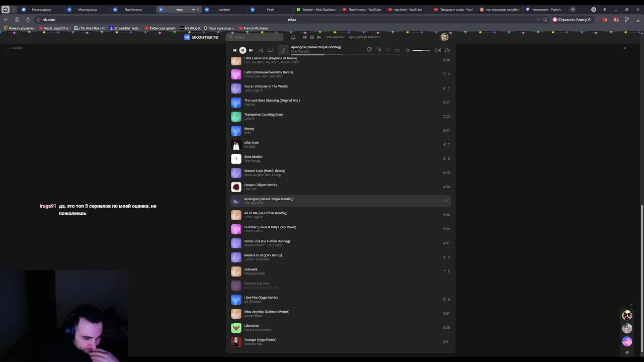Open the three-dot page menu in address bar
The image size is (644, 362).
(x=538, y=20)
